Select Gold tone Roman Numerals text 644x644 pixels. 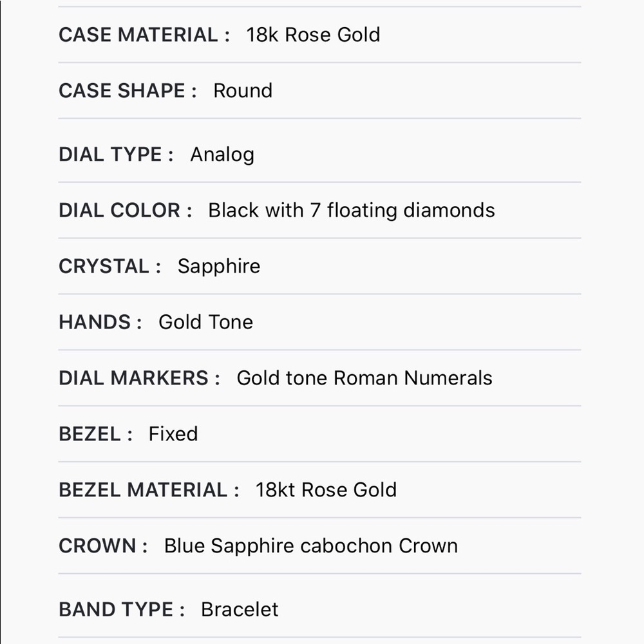[365, 378]
